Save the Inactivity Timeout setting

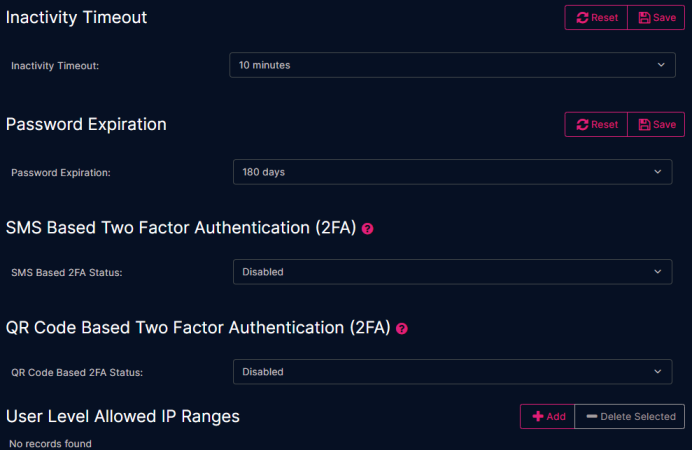point(656,18)
